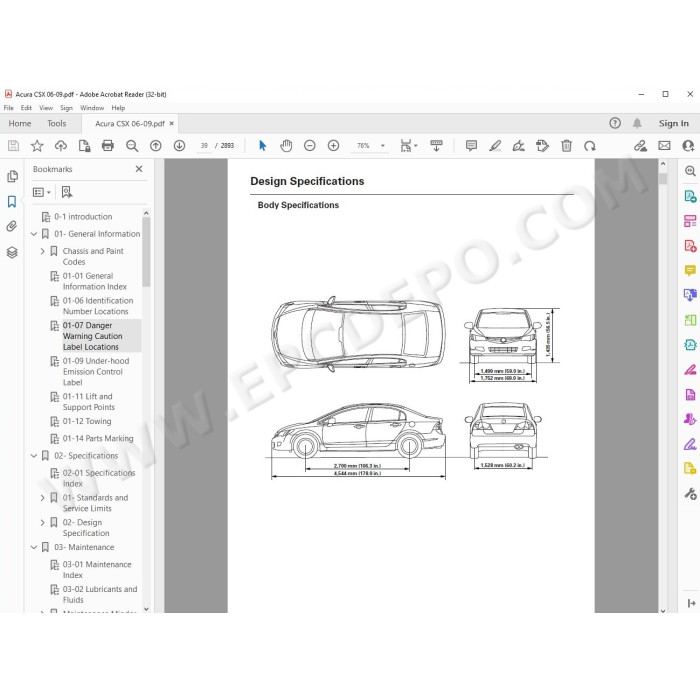The width and height of the screenshot is (700, 700).
Task: Open the zoom percentage dropdown
Action: coord(383,146)
